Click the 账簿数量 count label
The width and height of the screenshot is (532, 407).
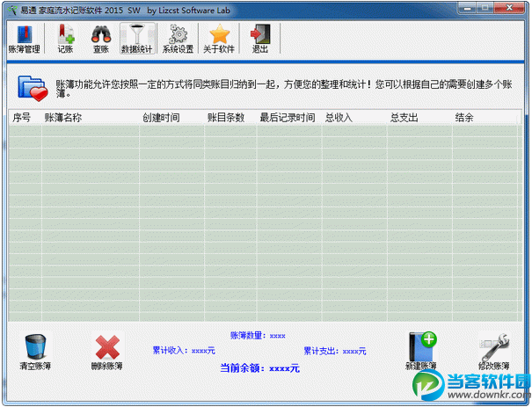(x=258, y=336)
